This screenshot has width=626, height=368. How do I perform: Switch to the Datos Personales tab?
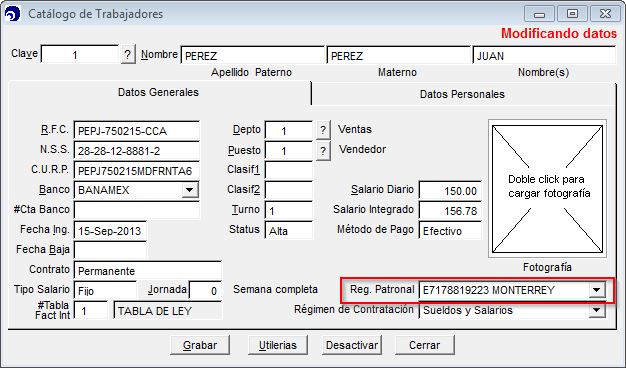(x=462, y=95)
